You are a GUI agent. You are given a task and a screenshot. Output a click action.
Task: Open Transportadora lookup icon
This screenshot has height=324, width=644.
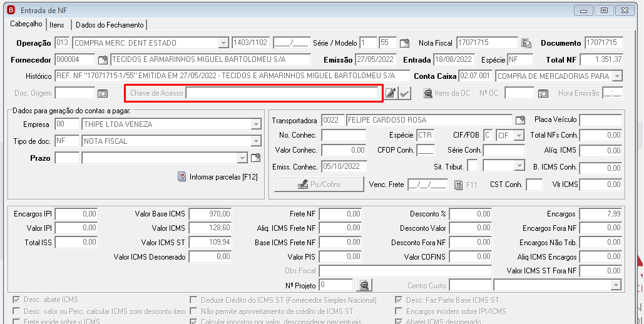tap(520, 120)
